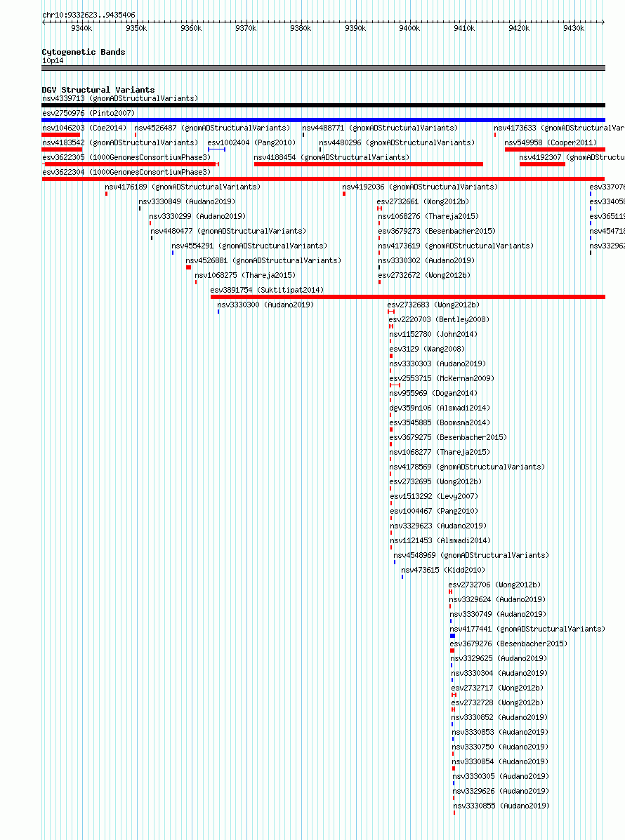Image resolution: width=625 pixels, height=840 pixels.
Task: Select esv3679273 (Besenbacher2015) variant
Action: pyautogui.click(x=437, y=231)
